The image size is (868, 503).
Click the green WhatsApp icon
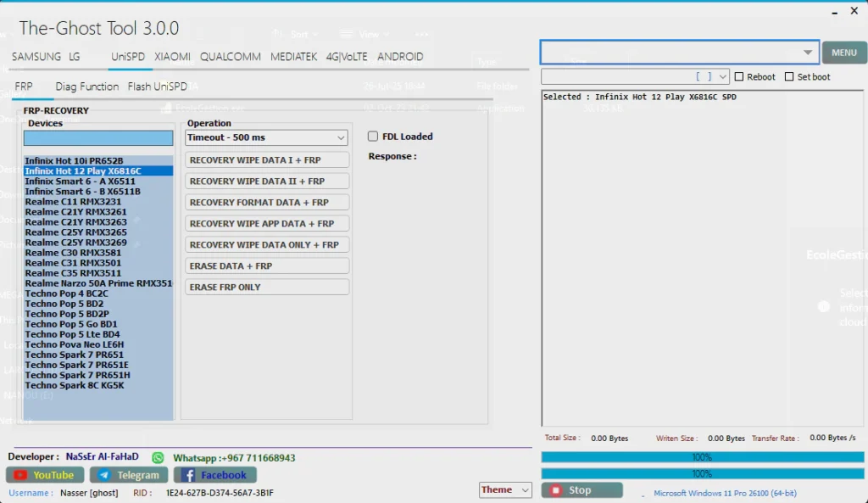pyautogui.click(x=158, y=457)
